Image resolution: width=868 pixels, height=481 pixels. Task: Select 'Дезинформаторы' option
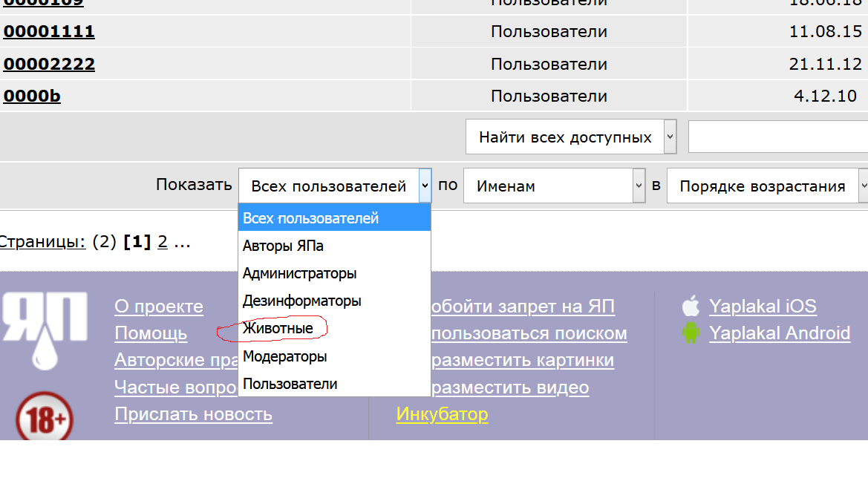point(334,301)
